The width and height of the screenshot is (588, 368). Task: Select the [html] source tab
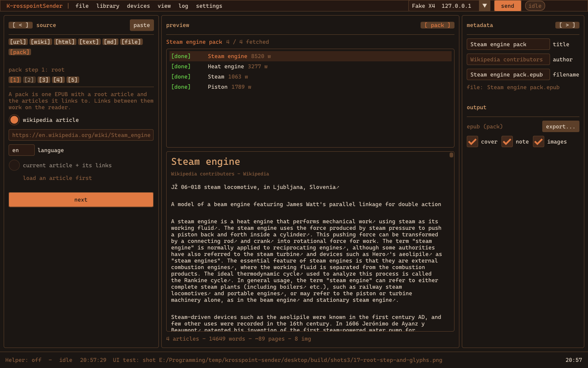65,42
